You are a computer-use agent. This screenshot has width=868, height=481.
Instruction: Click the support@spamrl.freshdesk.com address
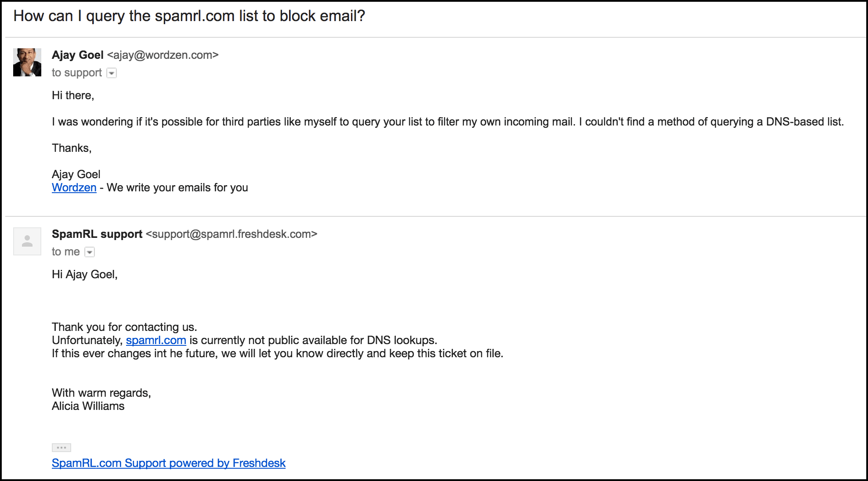[231, 234]
